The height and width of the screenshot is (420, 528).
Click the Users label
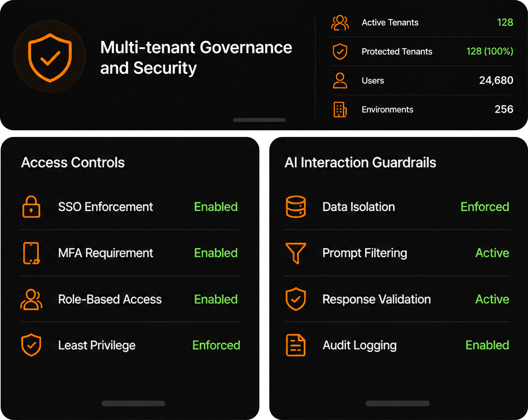[x=373, y=81]
